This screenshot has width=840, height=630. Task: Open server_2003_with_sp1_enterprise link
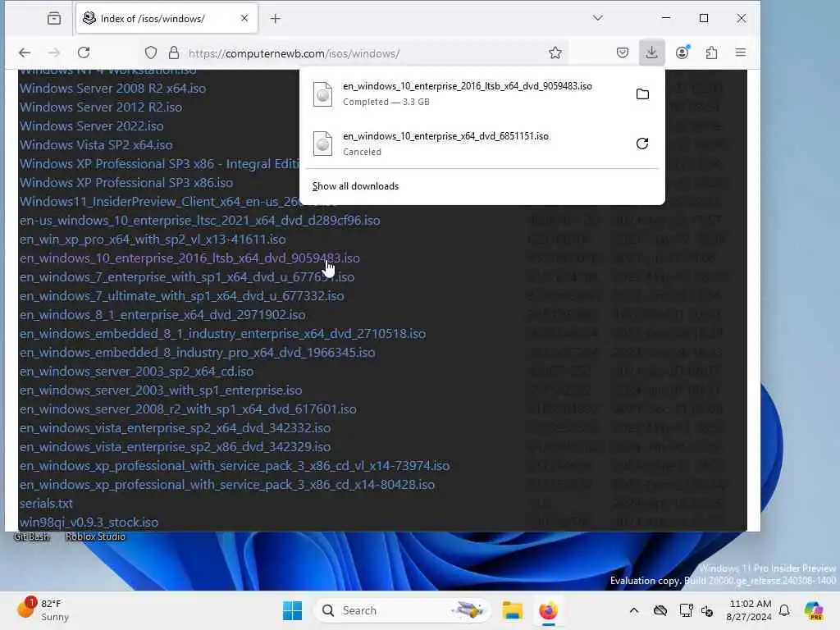[x=161, y=390]
